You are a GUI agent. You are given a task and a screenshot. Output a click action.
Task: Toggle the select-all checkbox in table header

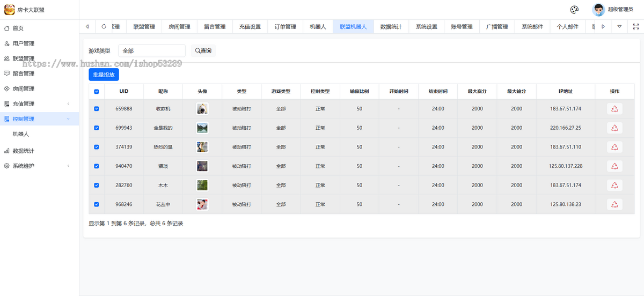point(97,92)
